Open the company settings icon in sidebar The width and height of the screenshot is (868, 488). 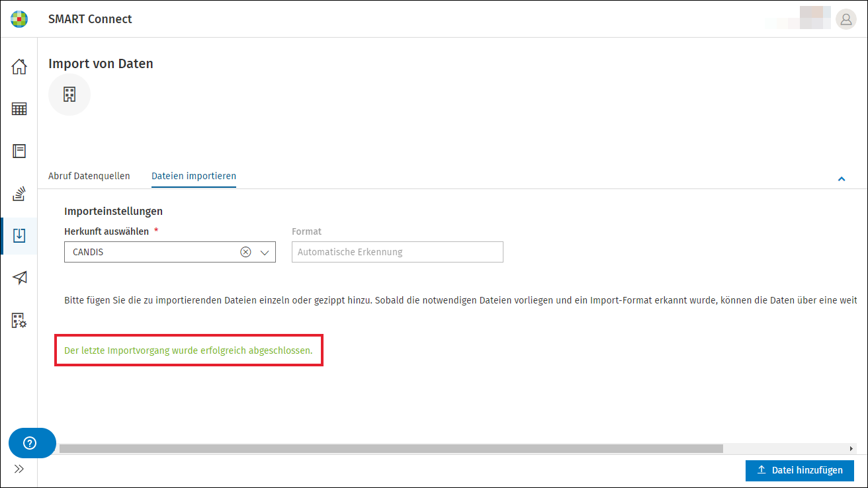(19, 321)
